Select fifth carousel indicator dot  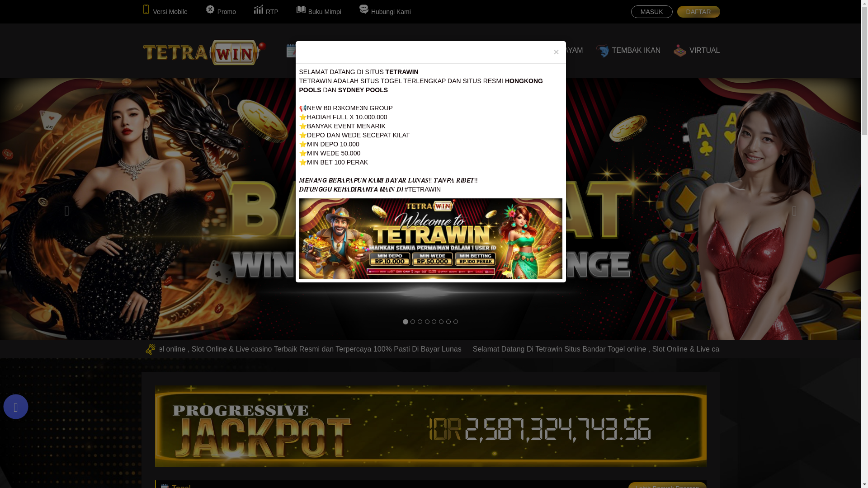[434, 322]
